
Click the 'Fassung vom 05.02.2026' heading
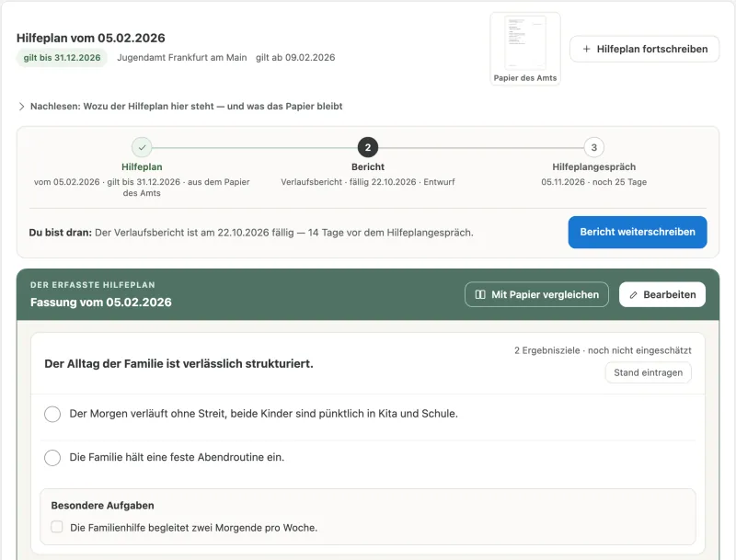coord(101,302)
